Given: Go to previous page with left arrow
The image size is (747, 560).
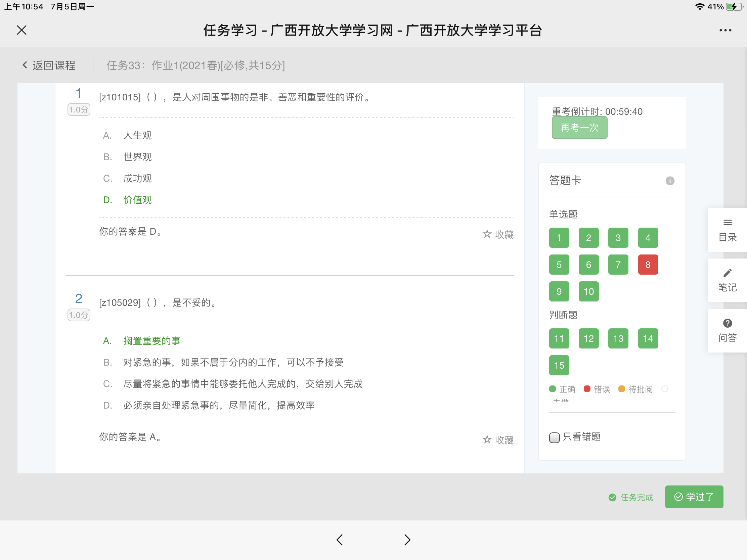Looking at the screenshot, I should [x=340, y=540].
